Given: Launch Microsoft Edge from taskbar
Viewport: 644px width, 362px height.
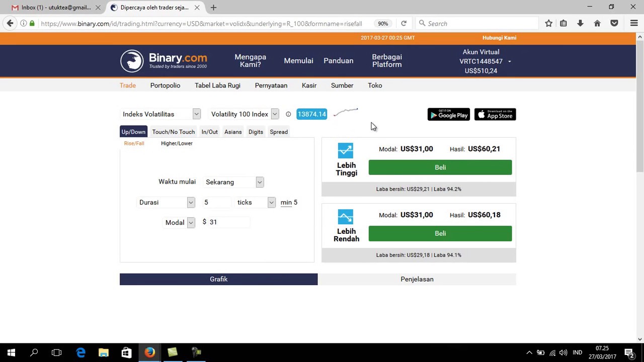Looking at the screenshot, I should 80,352.
